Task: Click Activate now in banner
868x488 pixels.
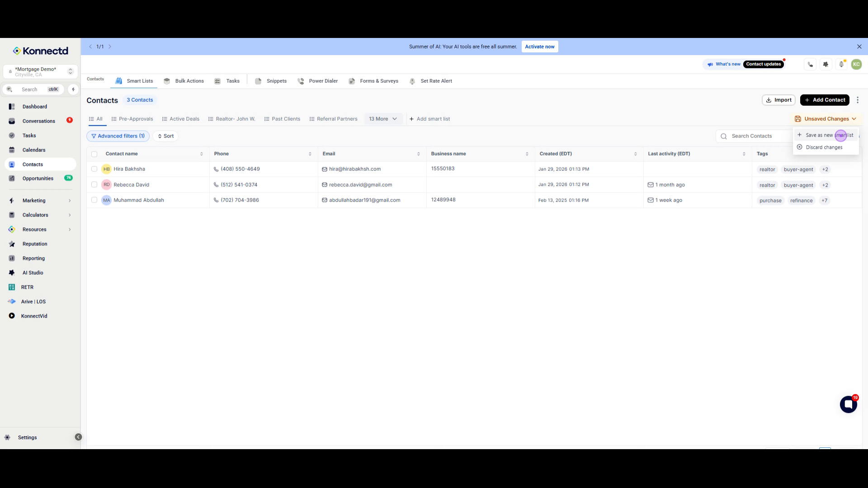Action: 540,47
